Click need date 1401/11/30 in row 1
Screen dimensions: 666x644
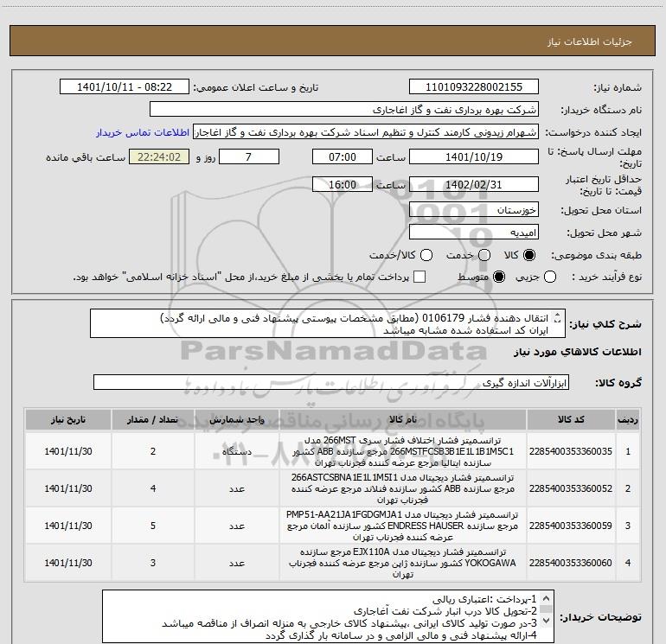pyautogui.click(x=68, y=451)
